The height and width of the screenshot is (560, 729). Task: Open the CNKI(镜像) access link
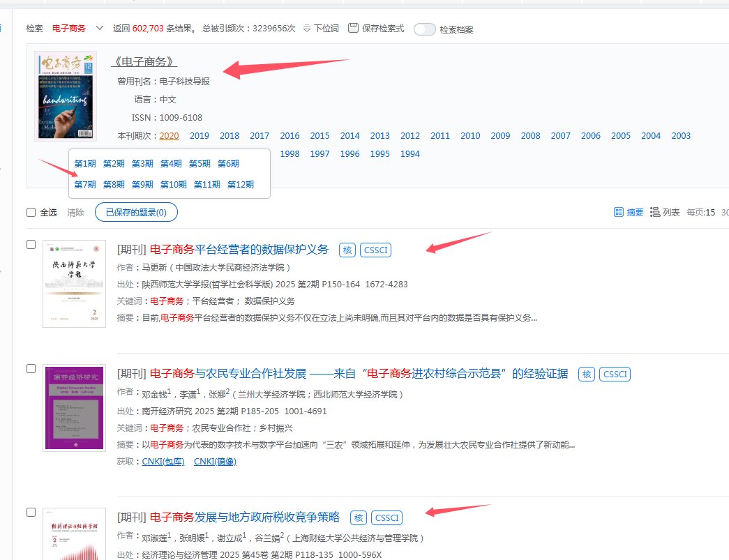216,462
